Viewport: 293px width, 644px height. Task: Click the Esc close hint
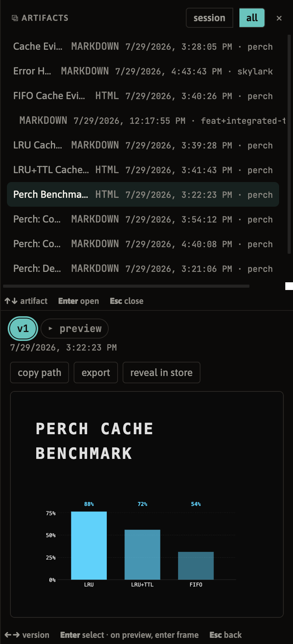tap(126, 301)
